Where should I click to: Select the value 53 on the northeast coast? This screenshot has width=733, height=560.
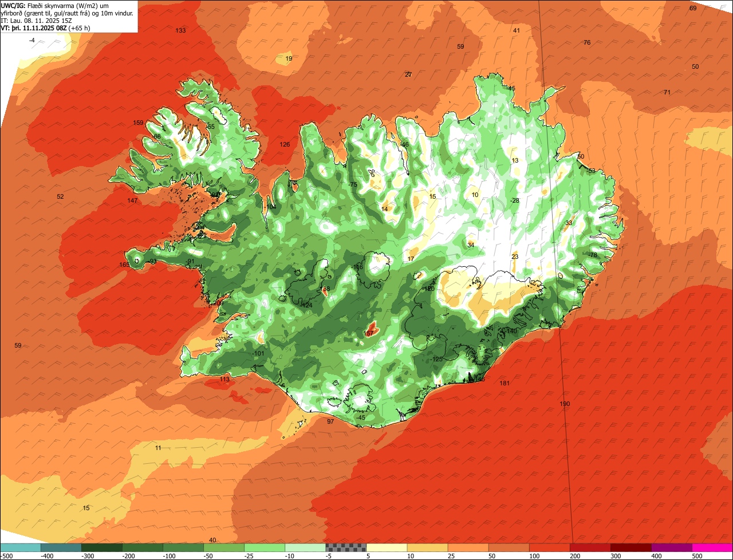point(592,171)
